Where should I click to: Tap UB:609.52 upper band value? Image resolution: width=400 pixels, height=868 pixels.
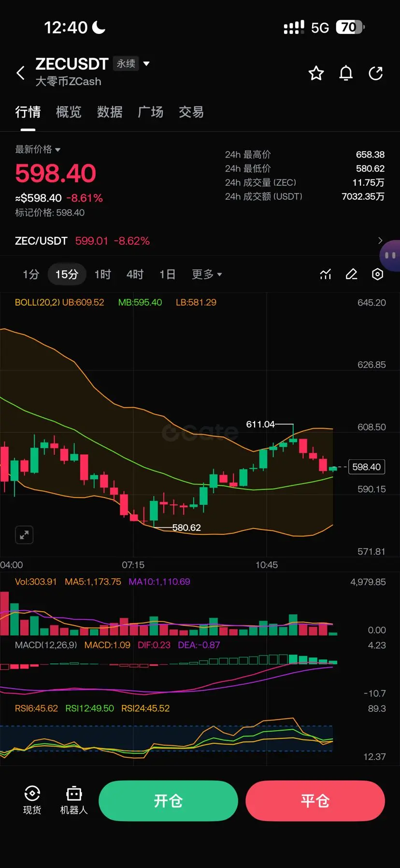[x=83, y=302]
